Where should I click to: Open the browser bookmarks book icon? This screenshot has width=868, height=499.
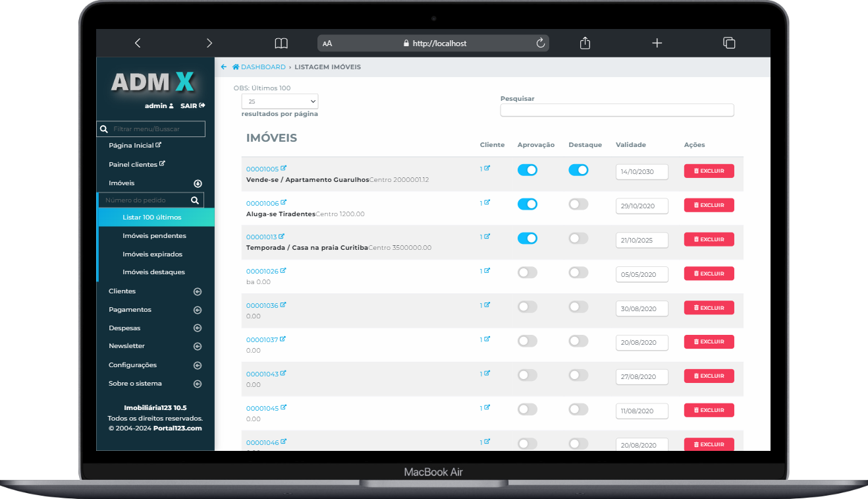point(281,43)
